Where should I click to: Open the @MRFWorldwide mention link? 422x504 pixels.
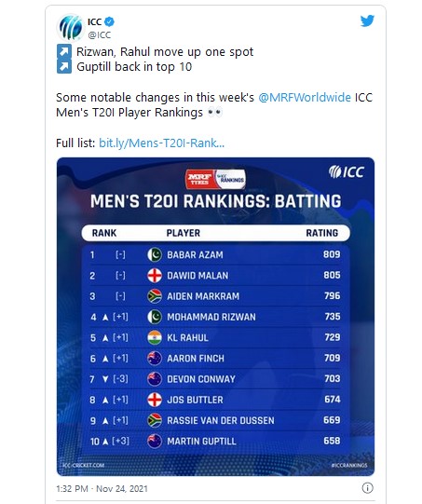(x=305, y=98)
